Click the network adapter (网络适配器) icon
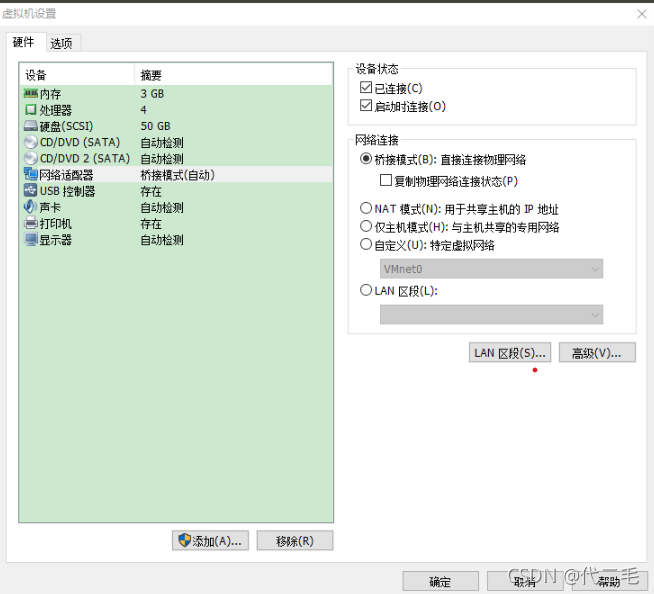The height and width of the screenshot is (594, 654). (x=31, y=174)
